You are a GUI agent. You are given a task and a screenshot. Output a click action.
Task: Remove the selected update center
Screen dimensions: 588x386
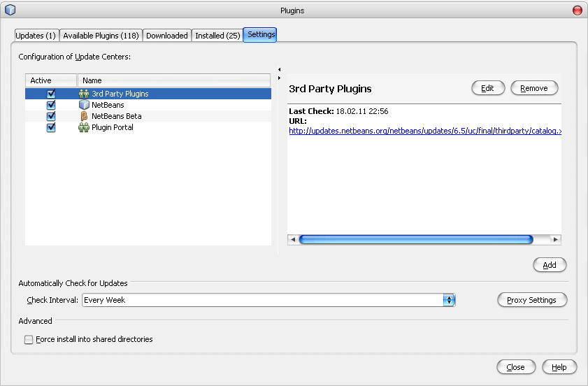[x=534, y=88]
